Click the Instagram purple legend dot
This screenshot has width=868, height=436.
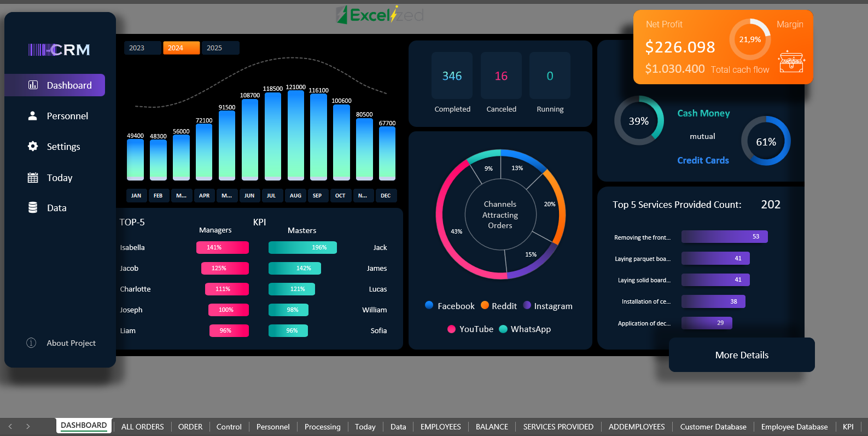point(527,305)
